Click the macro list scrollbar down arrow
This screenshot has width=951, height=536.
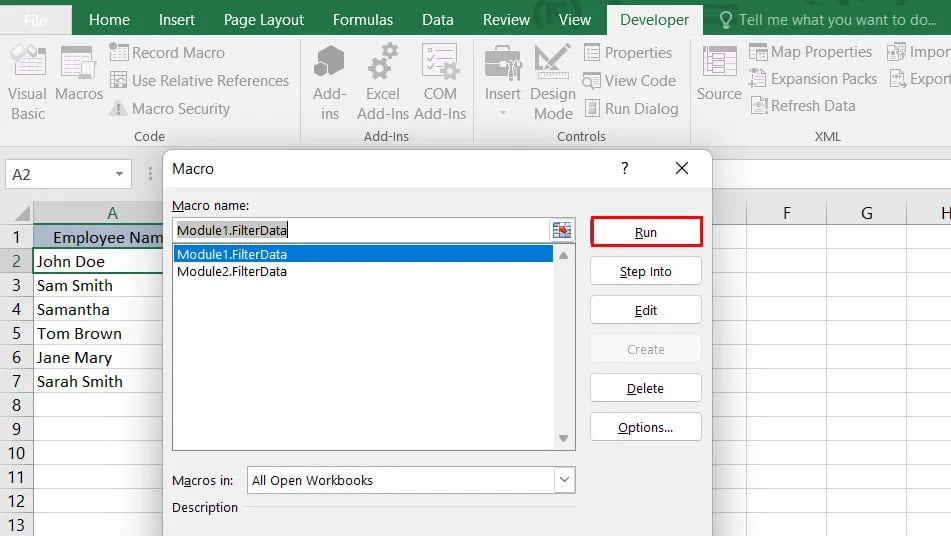point(564,439)
